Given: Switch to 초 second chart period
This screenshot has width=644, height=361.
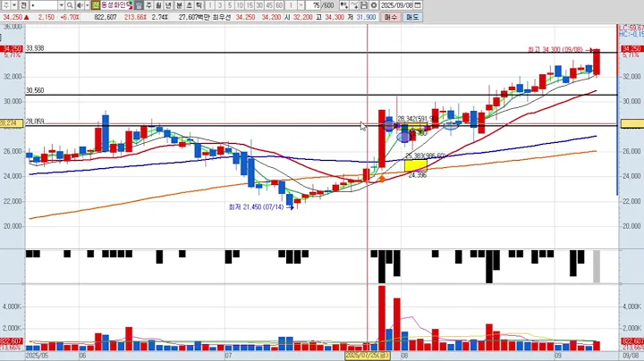Looking at the screenshot, I should coord(189,5).
